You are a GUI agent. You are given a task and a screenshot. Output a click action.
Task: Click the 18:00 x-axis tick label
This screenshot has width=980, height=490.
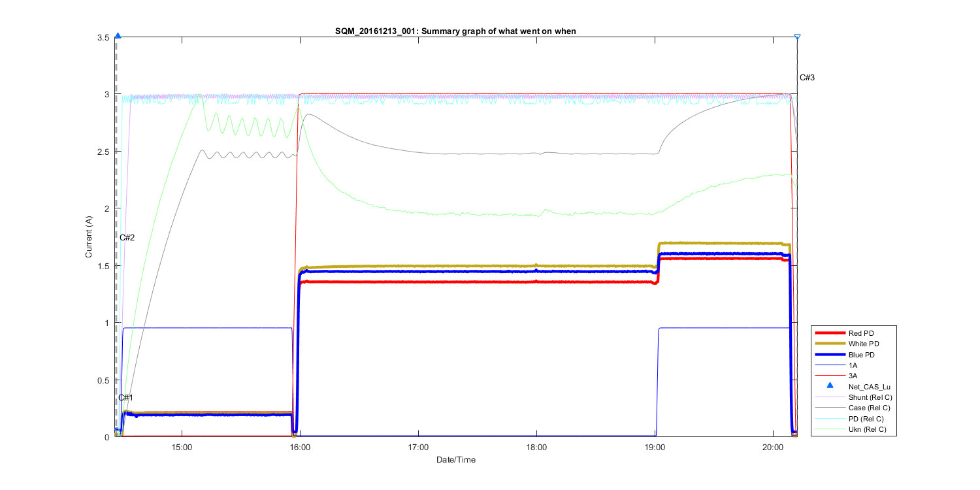pyautogui.click(x=536, y=448)
